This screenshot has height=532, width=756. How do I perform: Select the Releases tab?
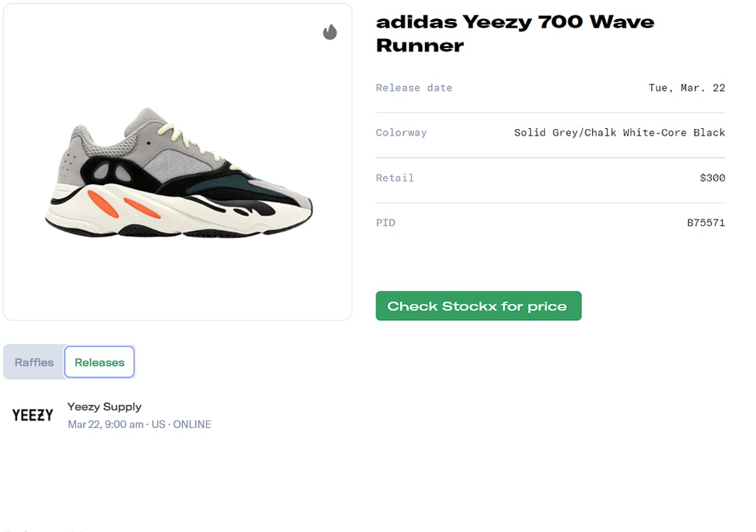(99, 363)
